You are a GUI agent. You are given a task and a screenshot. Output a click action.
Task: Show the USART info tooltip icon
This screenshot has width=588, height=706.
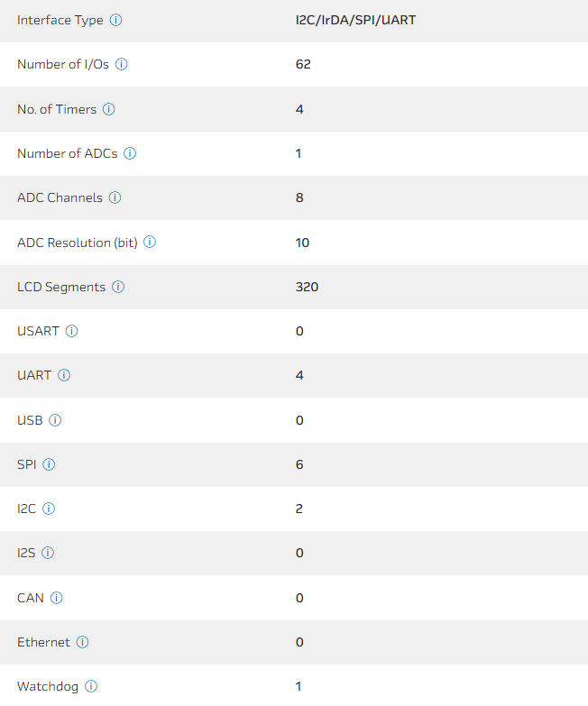point(71,331)
